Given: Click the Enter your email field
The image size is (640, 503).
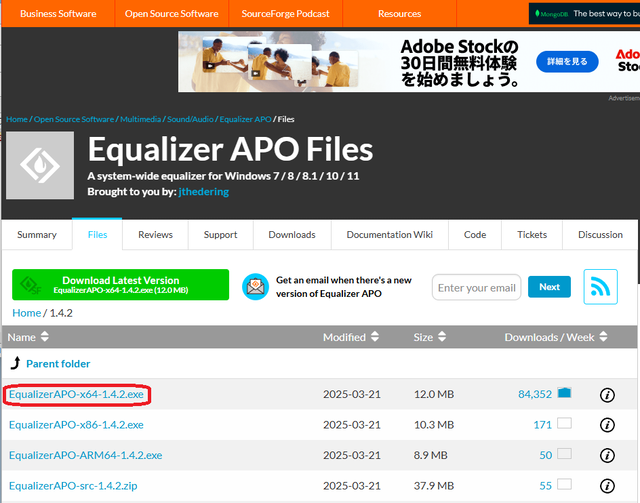Looking at the screenshot, I should point(476,287).
